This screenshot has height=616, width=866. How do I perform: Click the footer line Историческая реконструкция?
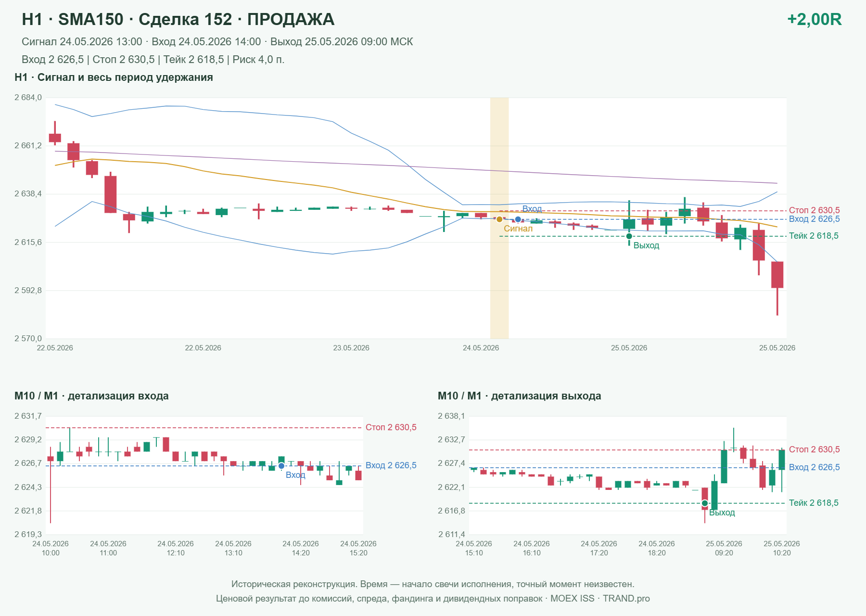coord(433,584)
